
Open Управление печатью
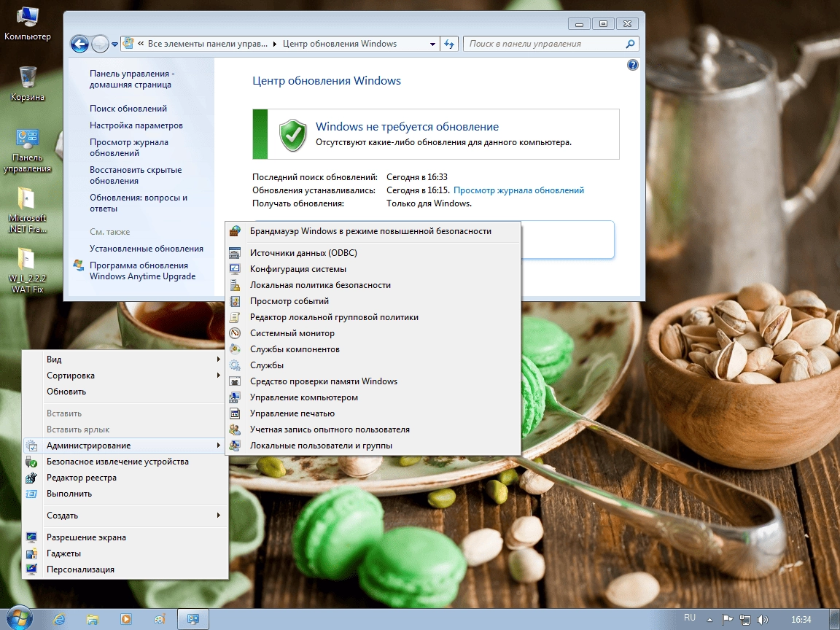[373, 413]
